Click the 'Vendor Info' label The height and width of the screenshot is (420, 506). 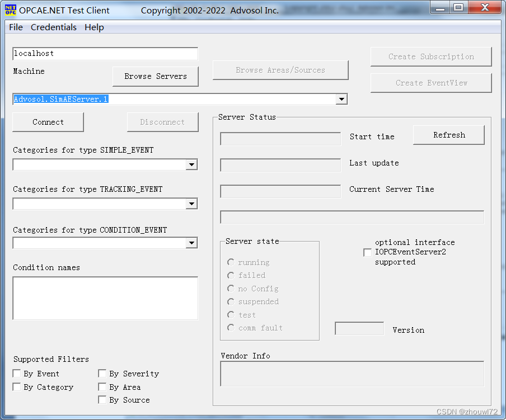tap(246, 356)
